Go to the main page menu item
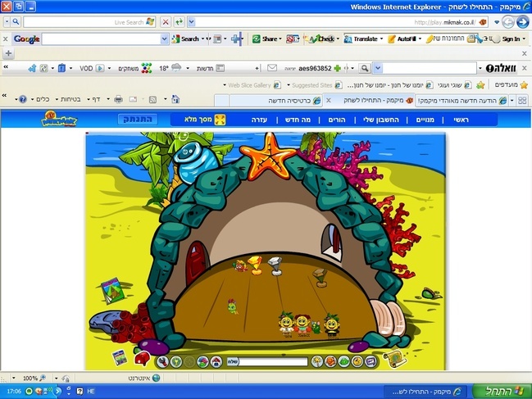This screenshot has width=532, height=399. point(461,120)
